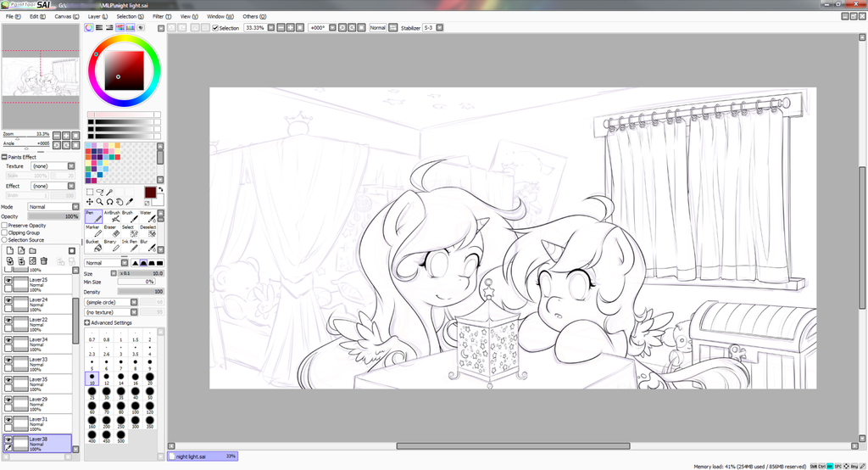Open the layer Mode dropdown
This screenshot has height=470, width=868.
point(53,207)
